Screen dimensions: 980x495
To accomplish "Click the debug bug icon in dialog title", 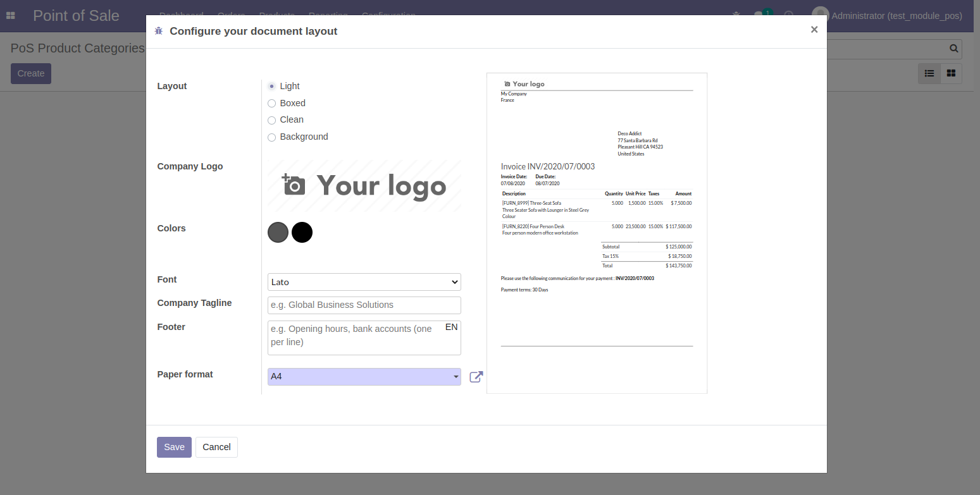I will point(159,31).
